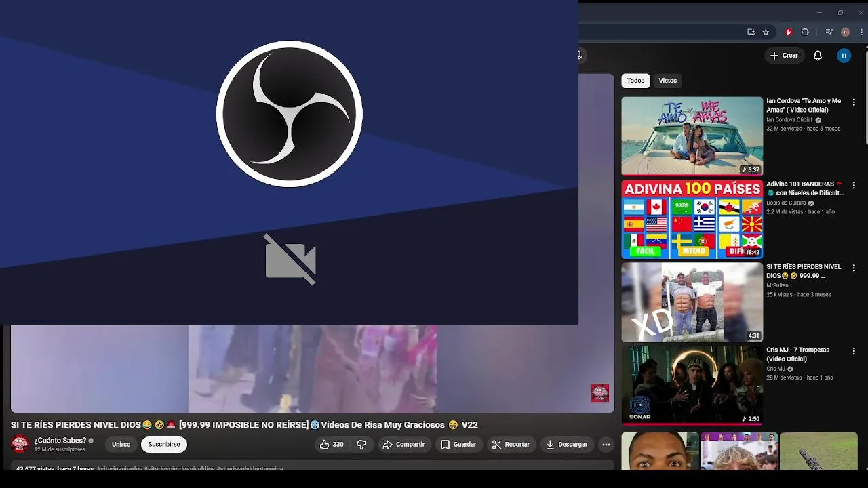868x488 pixels.
Task: Click the video player area below the overlay
Action: [312, 369]
